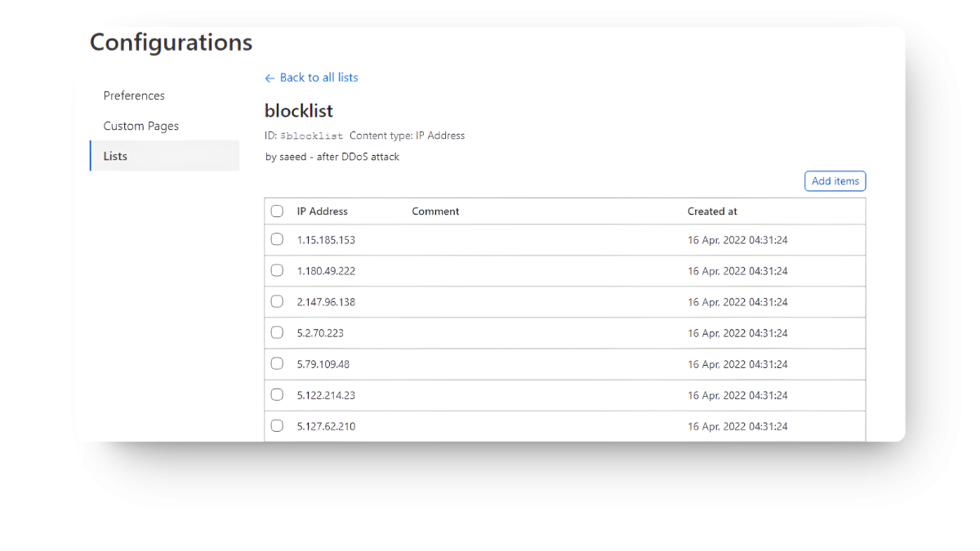This screenshot has height=551, width=980.
Task: Click the back arrow icon
Action: click(x=269, y=78)
